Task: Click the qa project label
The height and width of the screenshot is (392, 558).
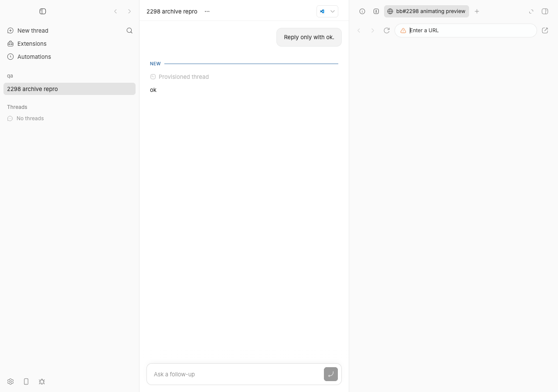Action: coord(10,76)
